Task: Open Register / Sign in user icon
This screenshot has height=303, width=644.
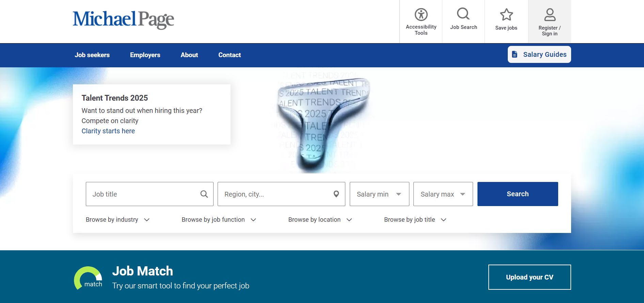Action: [x=549, y=15]
